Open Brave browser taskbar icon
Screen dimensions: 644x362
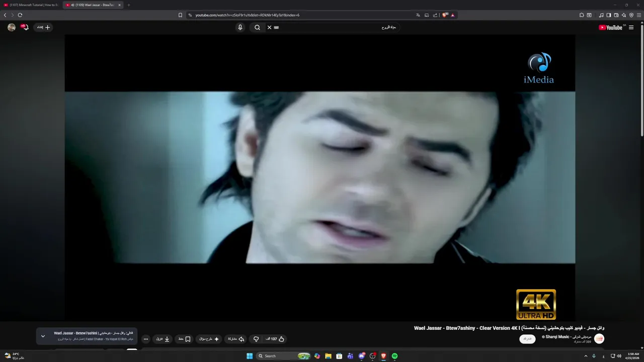click(383, 356)
